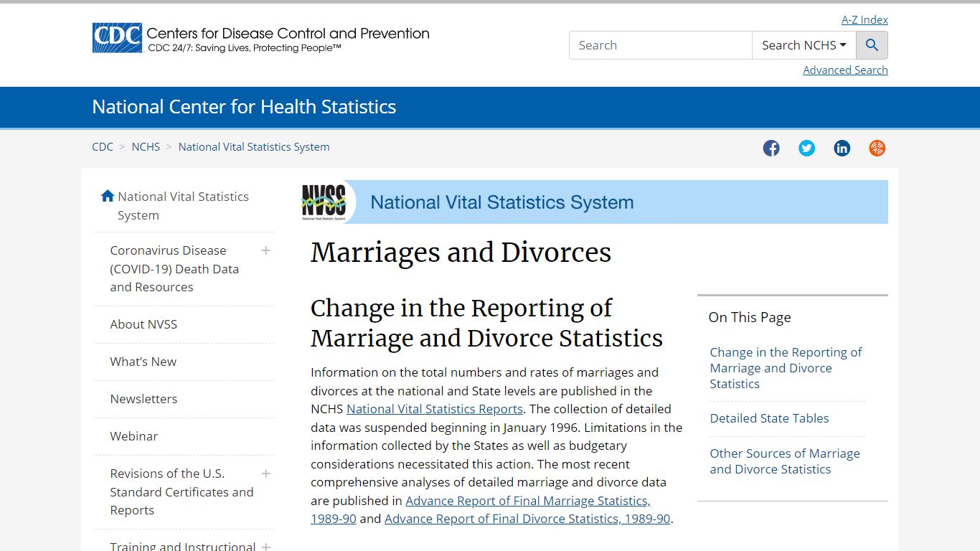Image resolution: width=980 pixels, height=551 pixels.
Task: Click the Marriages and Divorces heading
Action: [x=461, y=253]
